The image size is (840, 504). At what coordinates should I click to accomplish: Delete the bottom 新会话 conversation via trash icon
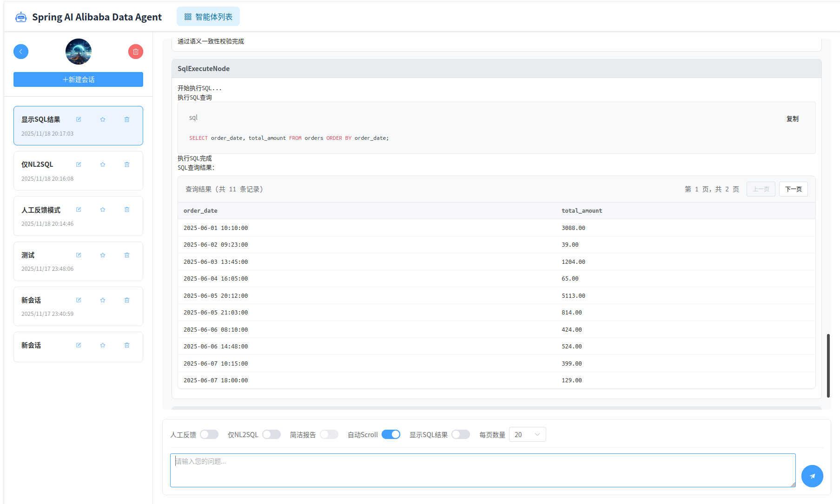tap(126, 345)
